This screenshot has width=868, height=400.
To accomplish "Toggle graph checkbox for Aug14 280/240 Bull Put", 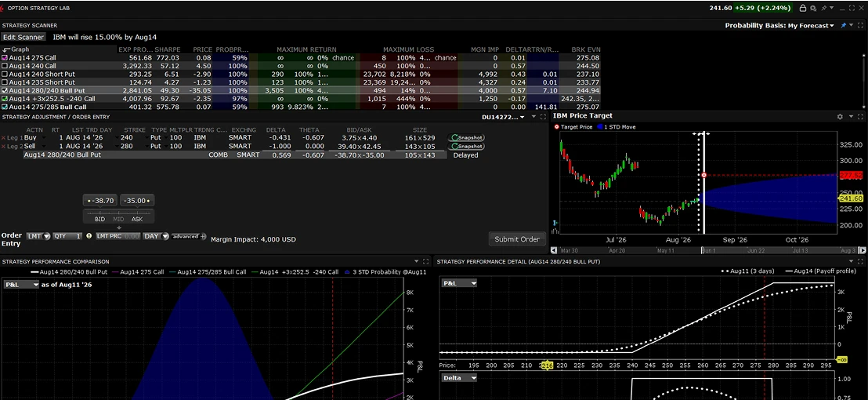I will (5, 90).
